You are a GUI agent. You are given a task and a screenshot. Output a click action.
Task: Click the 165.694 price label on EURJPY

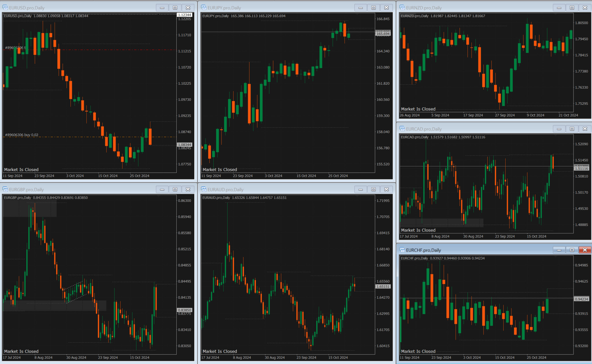(x=383, y=34)
